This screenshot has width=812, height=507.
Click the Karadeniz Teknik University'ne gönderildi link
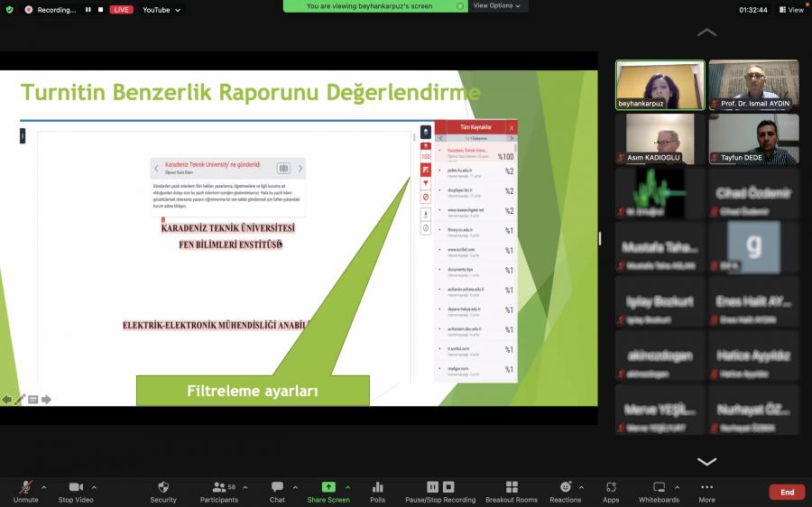click(x=212, y=165)
